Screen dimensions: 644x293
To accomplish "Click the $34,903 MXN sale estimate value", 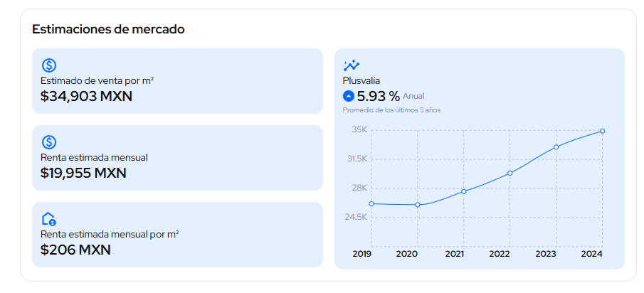I will coord(86,96).
